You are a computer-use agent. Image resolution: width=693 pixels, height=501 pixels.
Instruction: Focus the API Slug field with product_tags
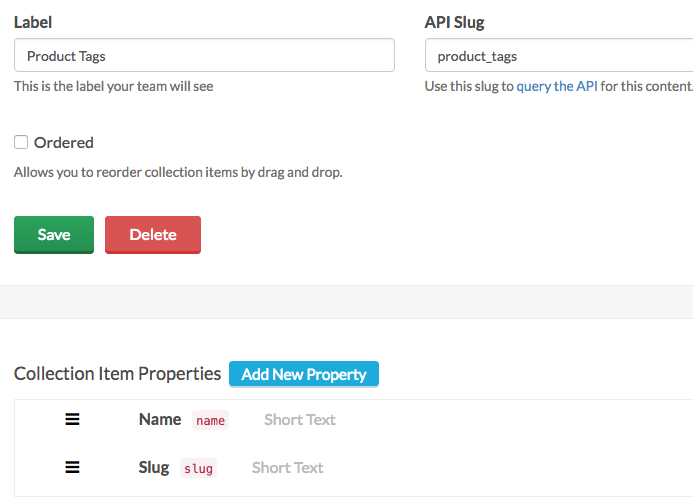coord(558,55)
